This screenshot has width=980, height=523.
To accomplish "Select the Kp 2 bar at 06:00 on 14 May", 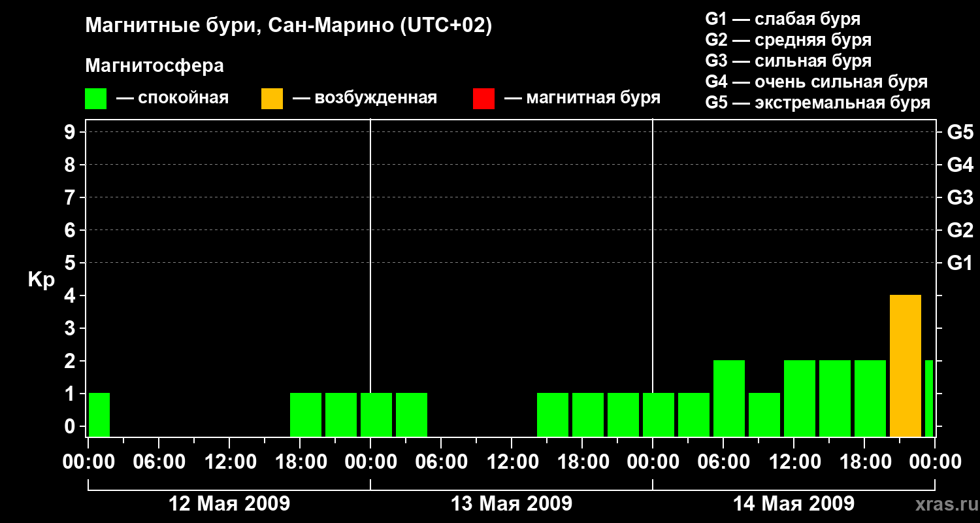I will (x=729, y=398).
